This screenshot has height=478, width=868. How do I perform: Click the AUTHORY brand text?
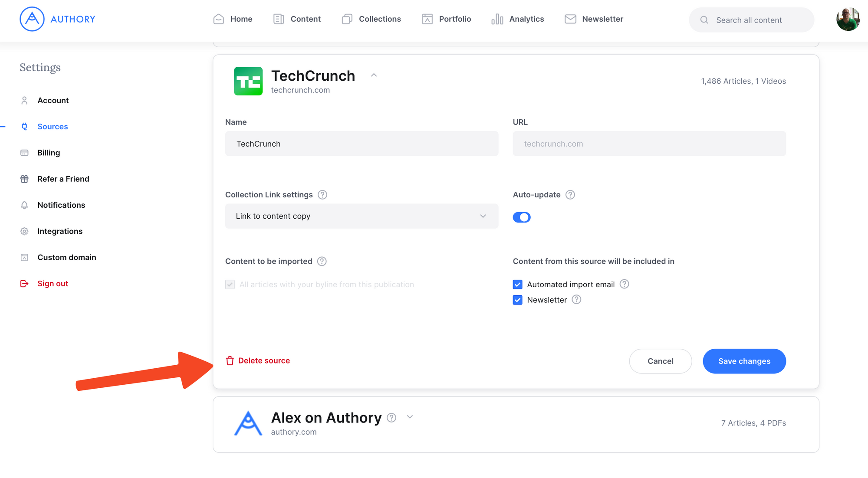click(x=73, y=19)
